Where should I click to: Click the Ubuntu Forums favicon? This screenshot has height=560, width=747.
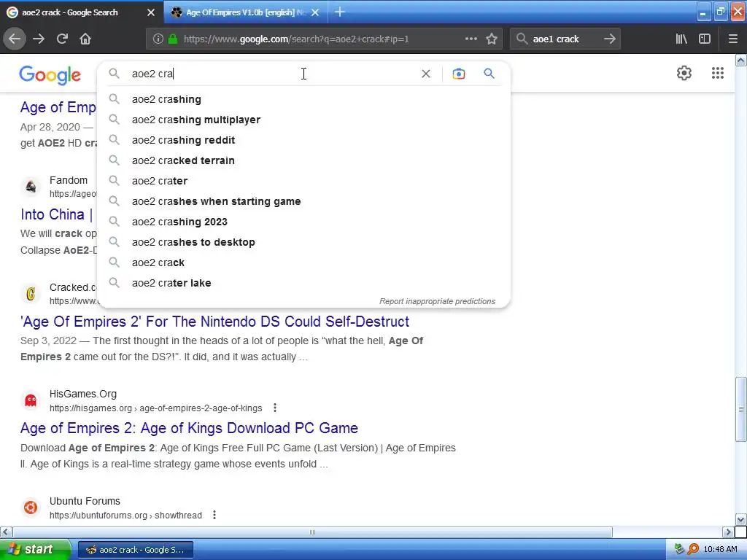coord(31,507)
